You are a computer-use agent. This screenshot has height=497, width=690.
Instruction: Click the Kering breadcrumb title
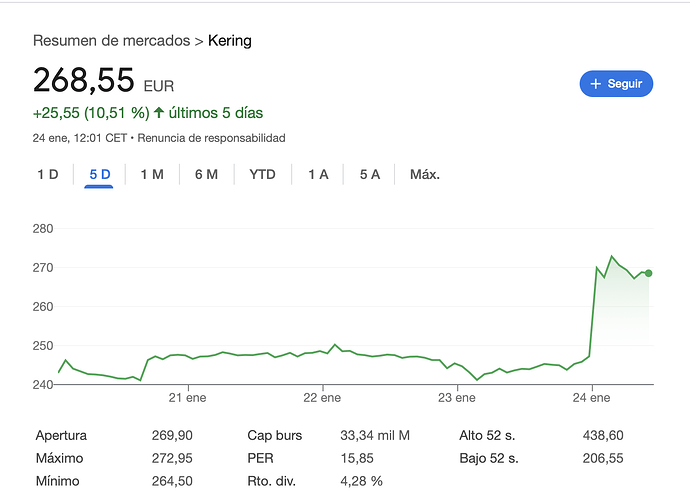point(230,40)
